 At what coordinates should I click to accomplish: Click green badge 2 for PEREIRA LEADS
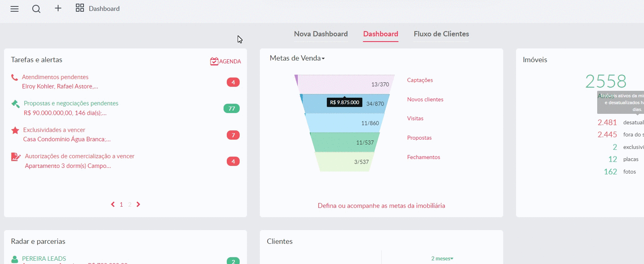click(233, 261)
